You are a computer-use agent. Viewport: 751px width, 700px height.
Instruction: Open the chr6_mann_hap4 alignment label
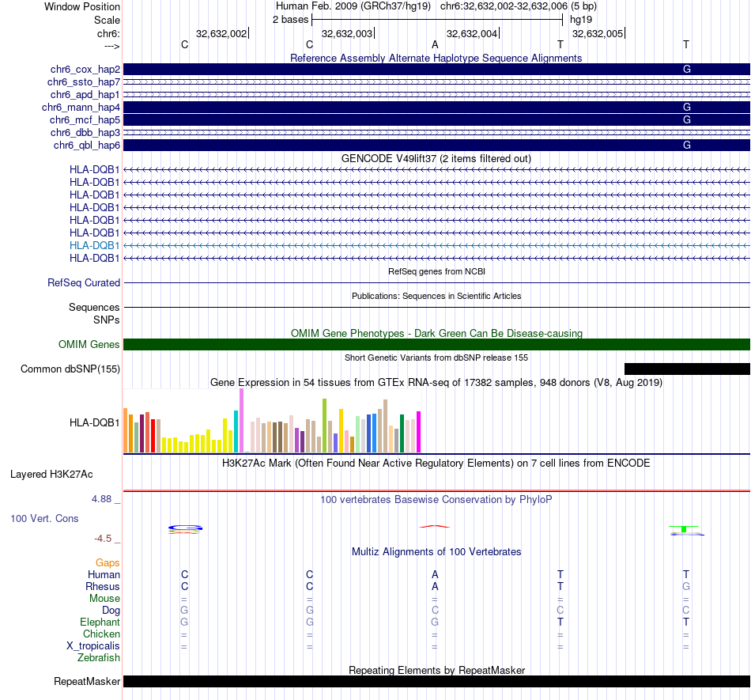pyautogui.click(x=81, y=108)
